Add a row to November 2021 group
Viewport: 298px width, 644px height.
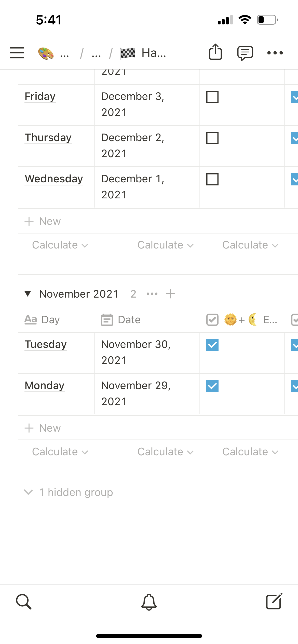170,294
